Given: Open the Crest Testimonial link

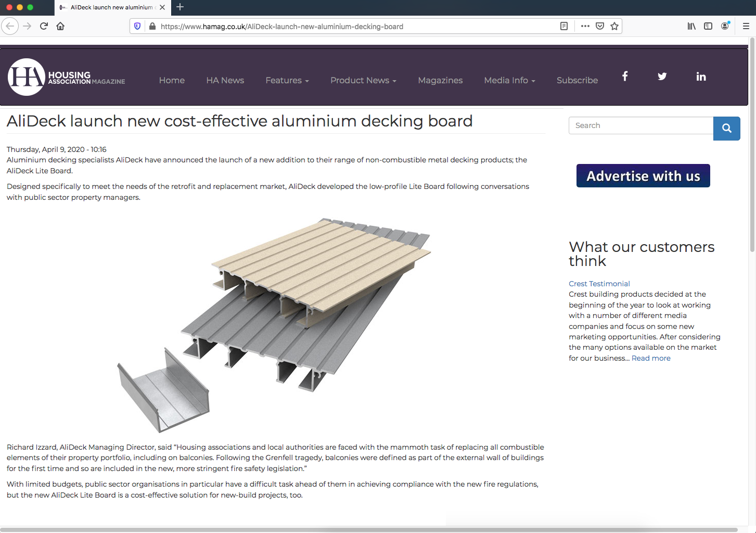Looking at the screenshot, I should [599, 284].
